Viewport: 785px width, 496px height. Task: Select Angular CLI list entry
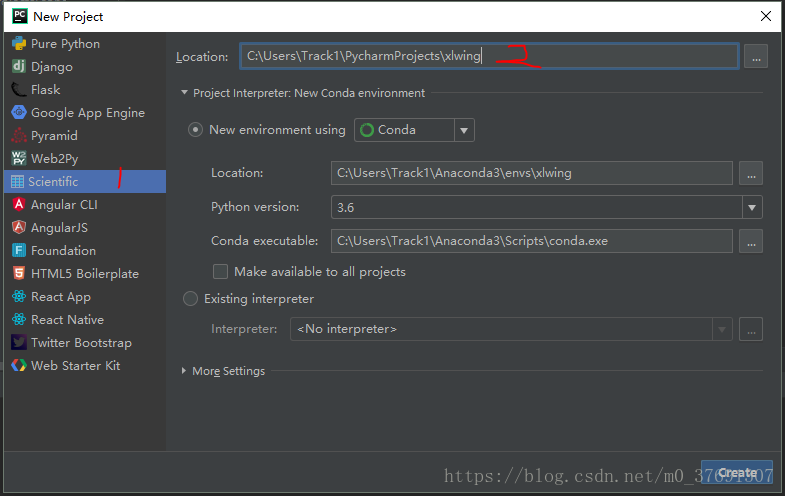click(85, 204)
